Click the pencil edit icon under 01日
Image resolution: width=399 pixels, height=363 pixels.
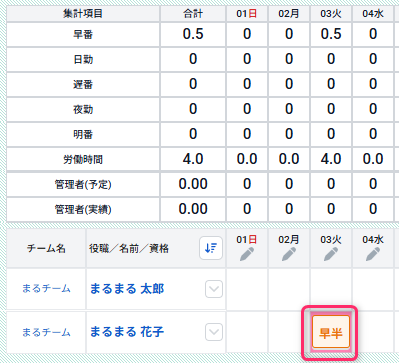point(247,255)
